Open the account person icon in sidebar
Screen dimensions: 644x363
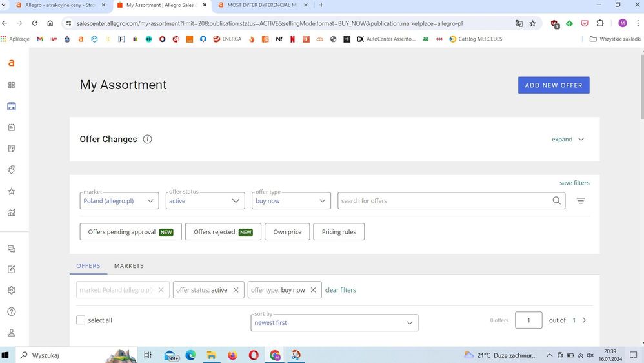[x=12, y=333]
